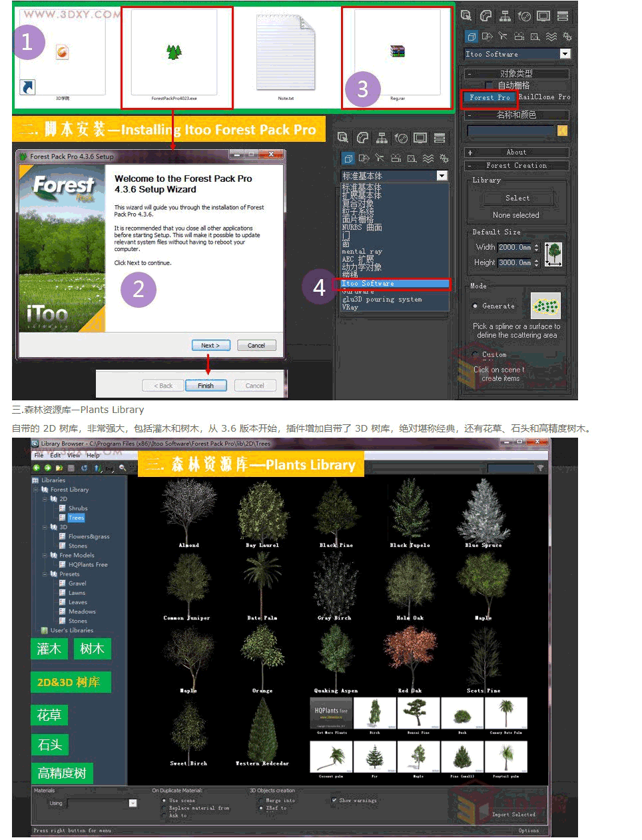Select Lights category icon above Itoo Software dropdown
The image size is (642, 840).
pos(503,37)
